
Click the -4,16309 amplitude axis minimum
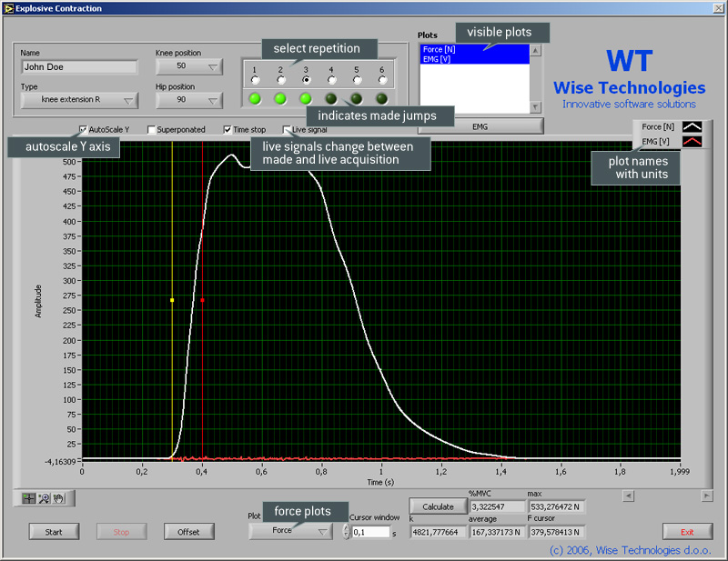[60, 462]
